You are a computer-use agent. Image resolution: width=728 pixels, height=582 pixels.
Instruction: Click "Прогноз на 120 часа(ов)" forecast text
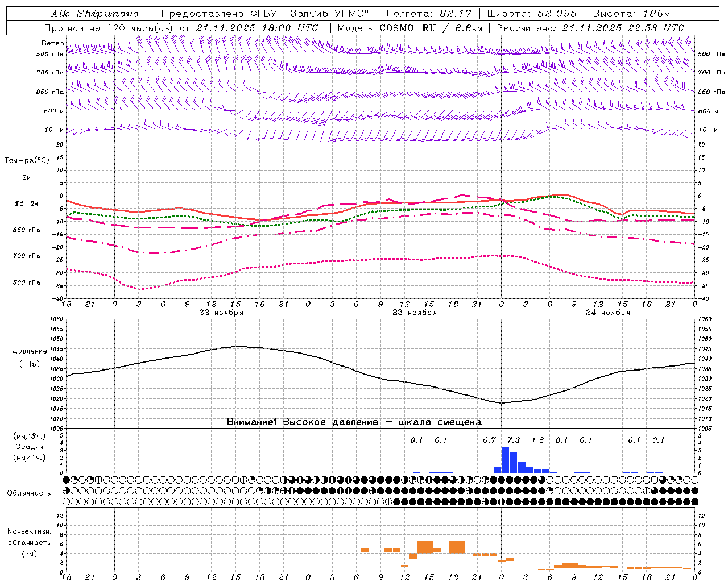tap(109, 28)
